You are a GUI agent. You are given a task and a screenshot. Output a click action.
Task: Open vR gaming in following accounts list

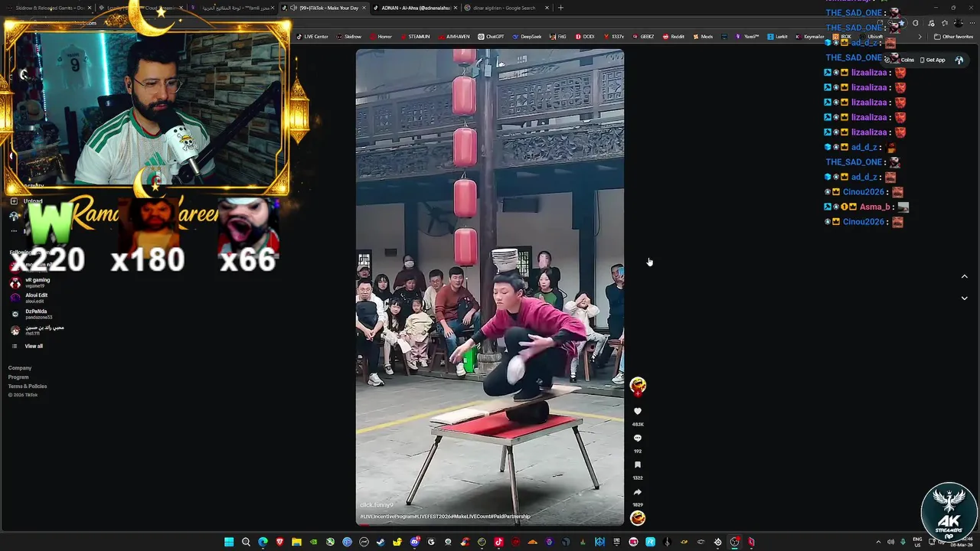[x=37, y=282]
